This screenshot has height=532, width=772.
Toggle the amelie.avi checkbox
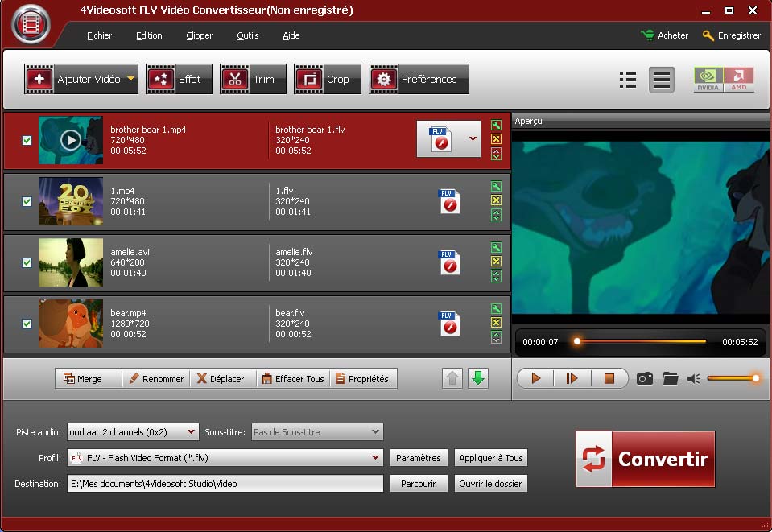click(x=27, y=262)
